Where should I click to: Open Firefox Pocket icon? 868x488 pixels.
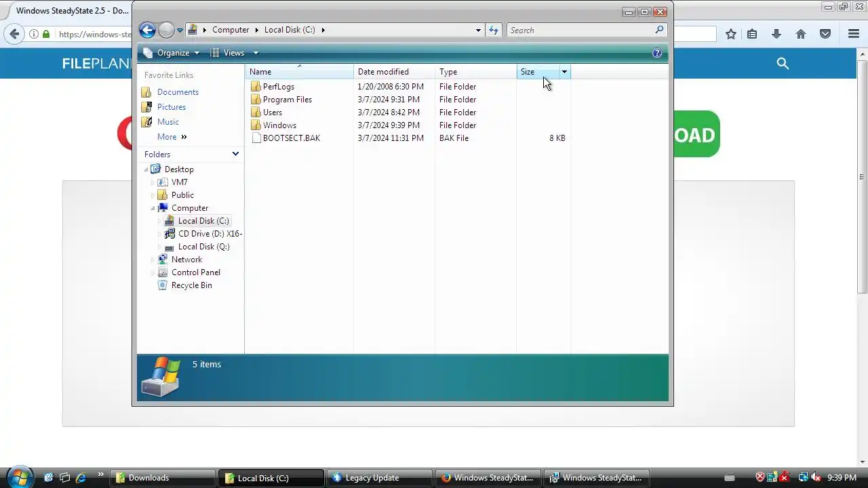click(x=825, y=34)
